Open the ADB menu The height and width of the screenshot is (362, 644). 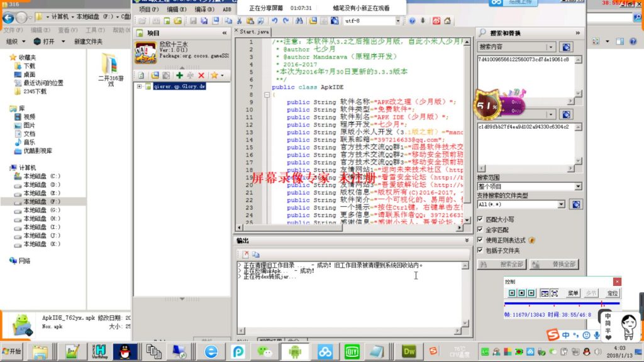tap(226, 9)
